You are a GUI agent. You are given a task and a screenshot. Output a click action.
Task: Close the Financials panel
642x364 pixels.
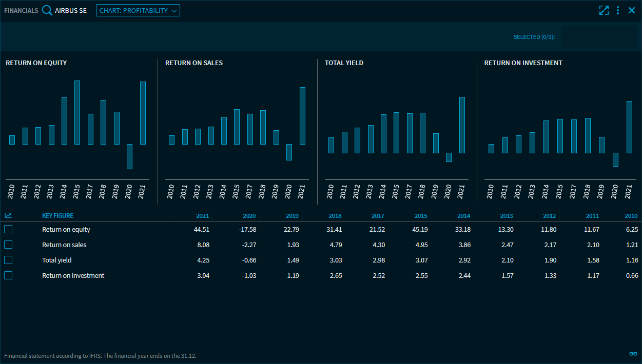(632, 10)
